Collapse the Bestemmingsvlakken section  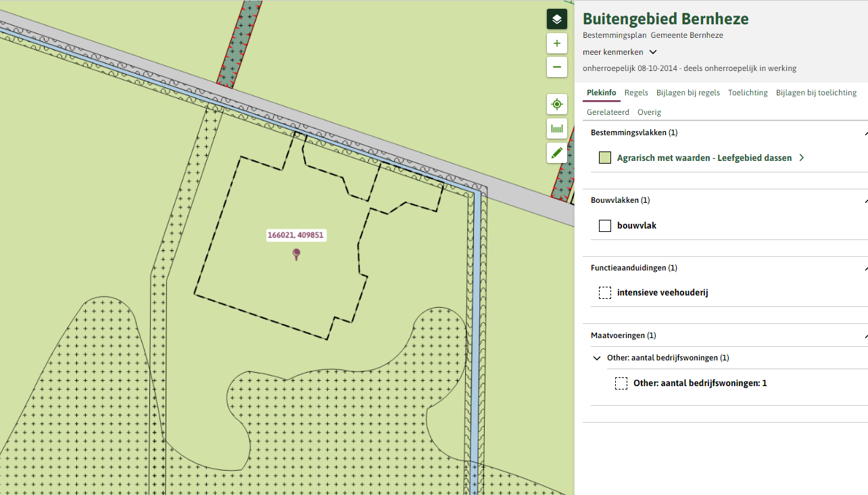[865, 133]
